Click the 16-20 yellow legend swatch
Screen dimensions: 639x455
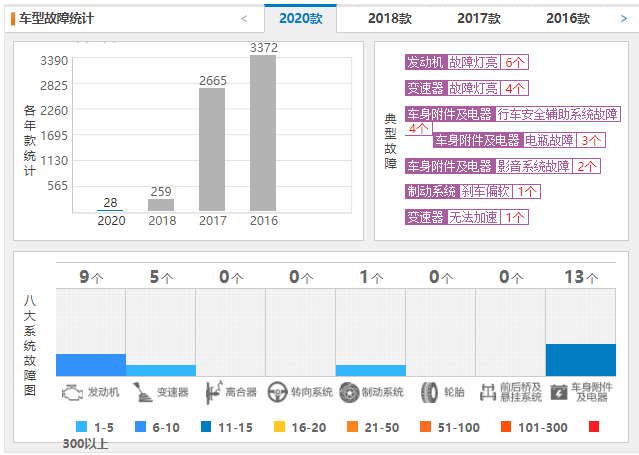tap(279, 426)
